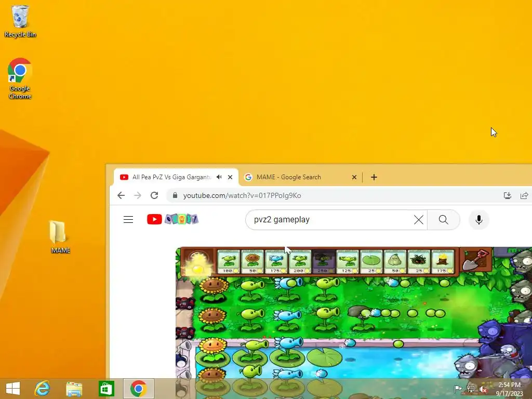Select the Google Chrome desktop shortcut

click(x=20, y=78)
